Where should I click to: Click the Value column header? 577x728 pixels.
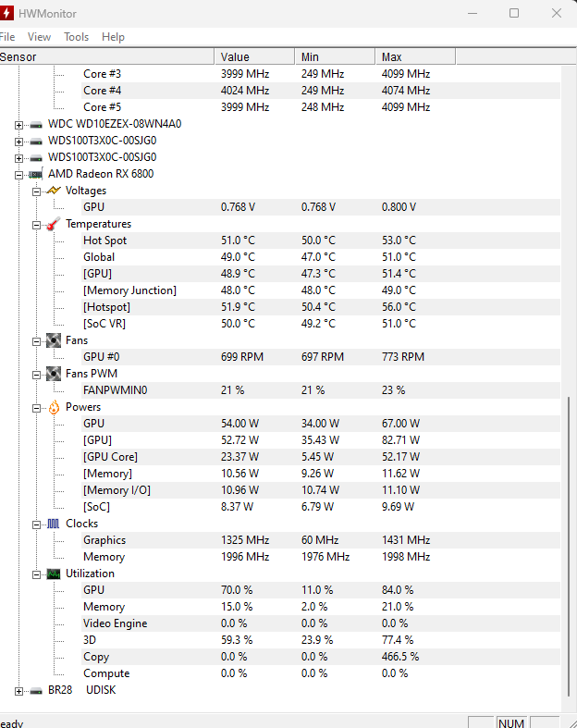click(235, 57)
